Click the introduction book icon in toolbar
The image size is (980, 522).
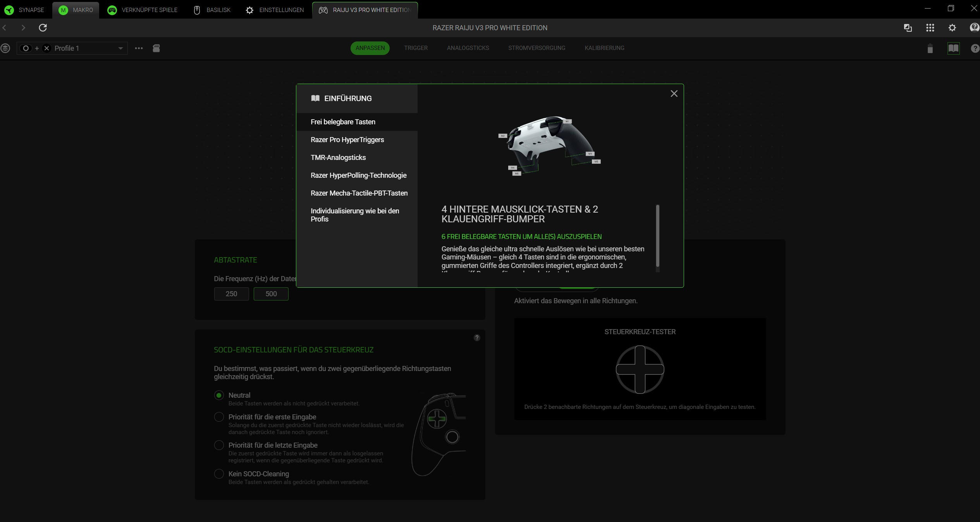953,48
